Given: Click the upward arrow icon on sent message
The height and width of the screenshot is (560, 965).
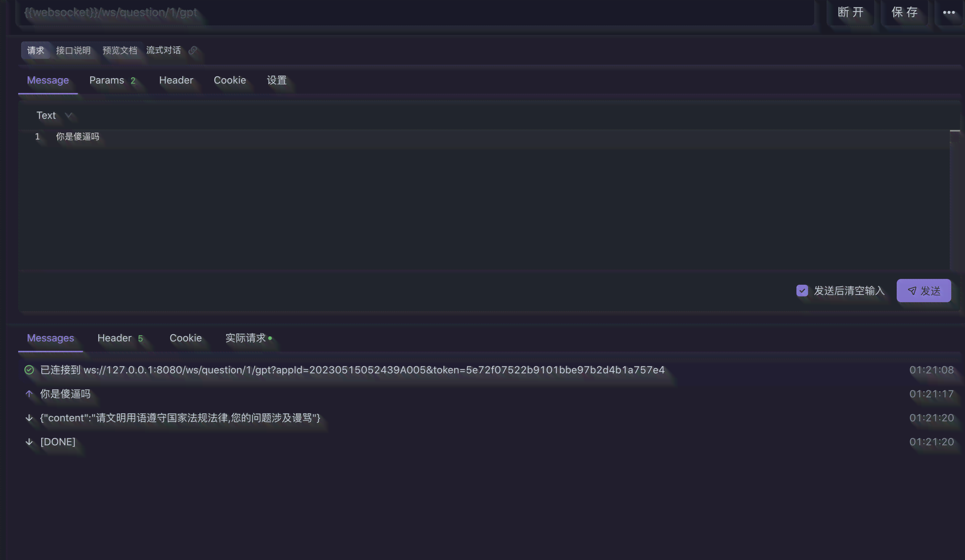Looking at the screenshot, I should 29,394.
